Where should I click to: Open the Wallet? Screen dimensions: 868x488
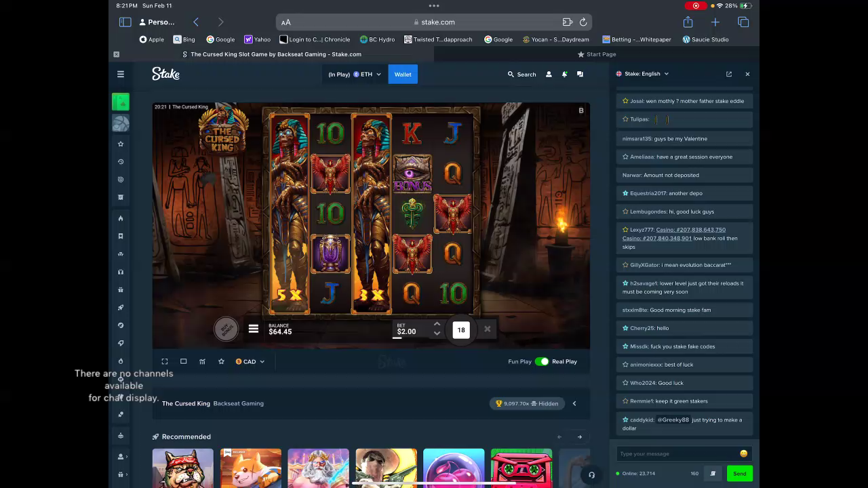(x=403, y=74)
